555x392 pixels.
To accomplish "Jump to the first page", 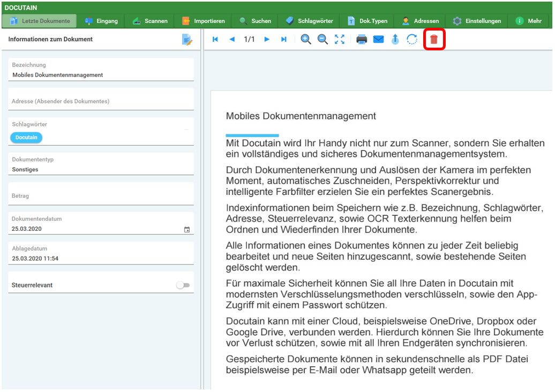I will (215, 39).
